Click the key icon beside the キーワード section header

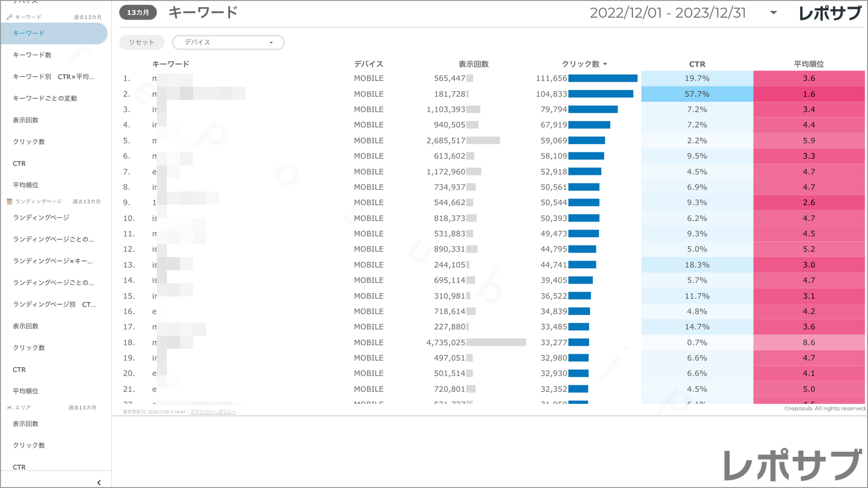[x=10, y=17]
